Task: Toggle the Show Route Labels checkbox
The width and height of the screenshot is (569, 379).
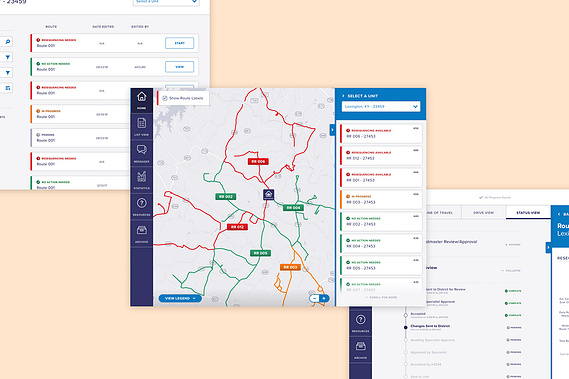Action: point(165,98)
